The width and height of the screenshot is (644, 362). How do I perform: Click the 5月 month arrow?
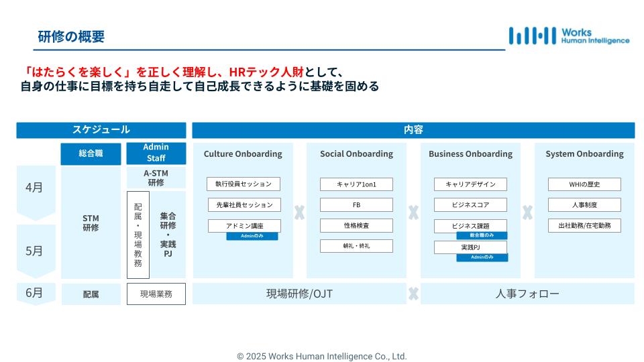click(x=36, y=251)
